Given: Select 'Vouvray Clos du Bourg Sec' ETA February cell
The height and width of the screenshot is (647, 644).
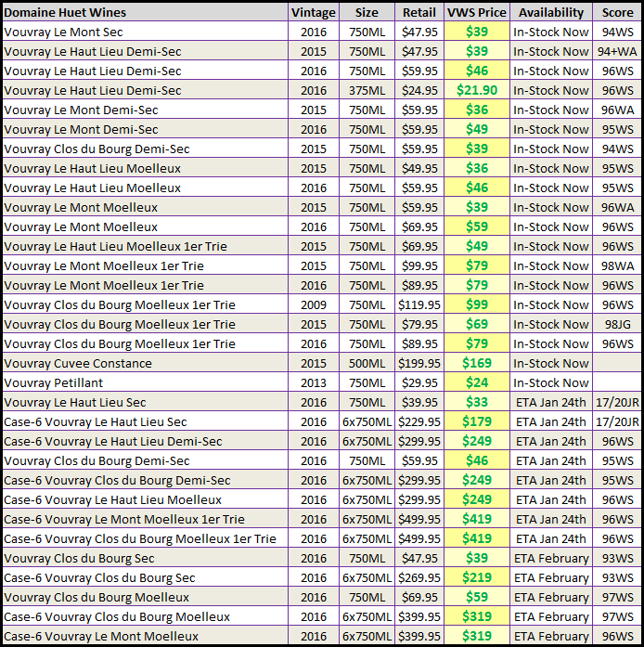Looking at the screenshot, I should 551,558.
